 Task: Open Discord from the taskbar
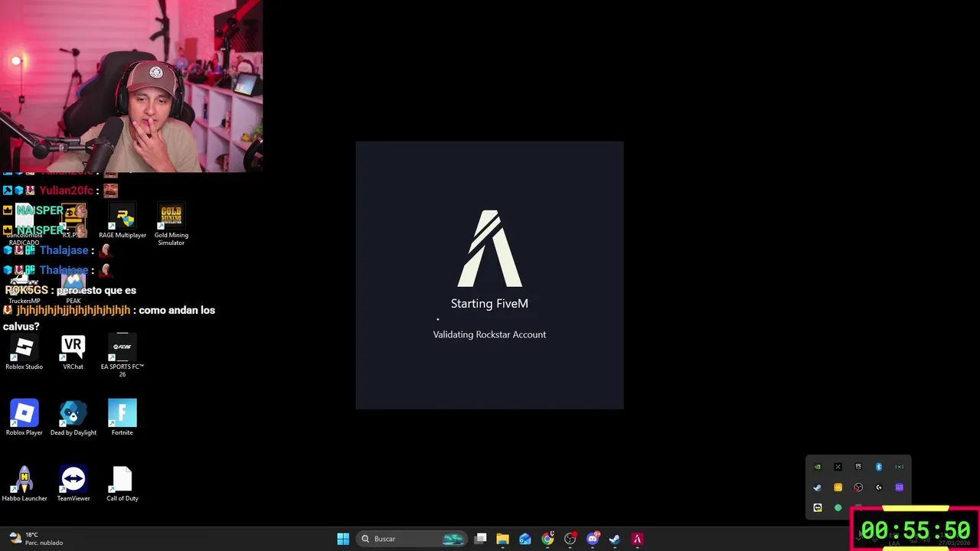(592, 539)
